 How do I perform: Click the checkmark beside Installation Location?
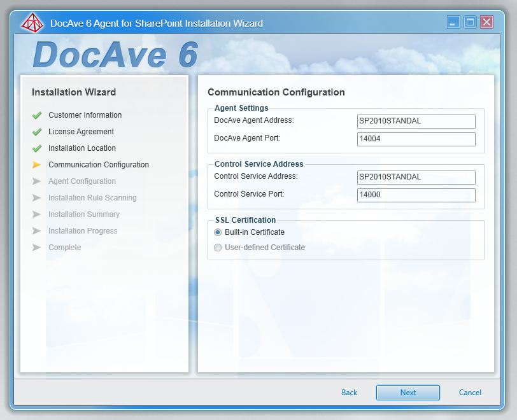point(36,148)
